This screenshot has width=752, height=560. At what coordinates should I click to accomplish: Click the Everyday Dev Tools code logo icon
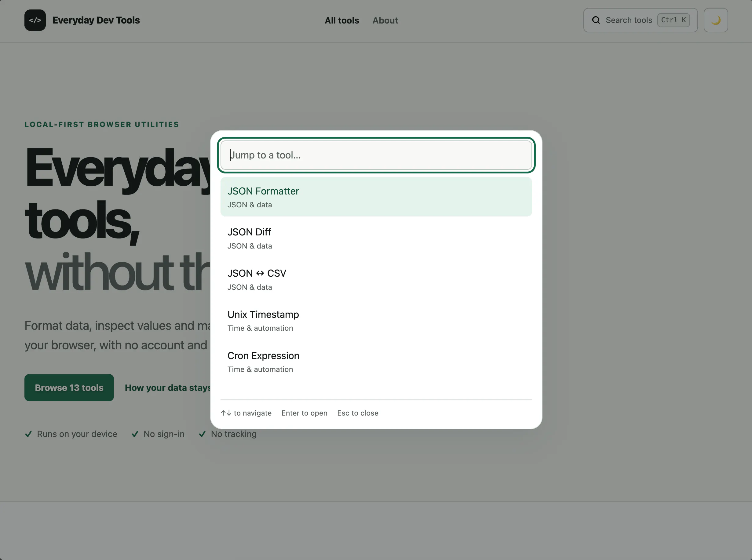(35, 20)
